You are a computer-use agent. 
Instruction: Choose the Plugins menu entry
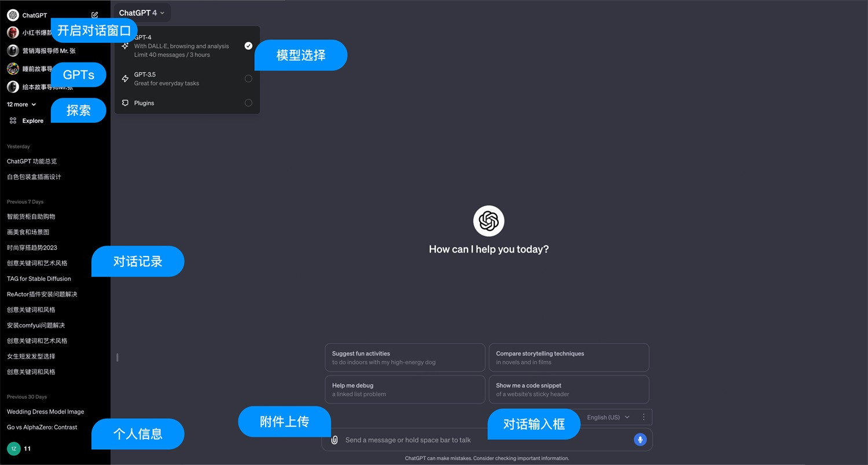pos(187,103)
